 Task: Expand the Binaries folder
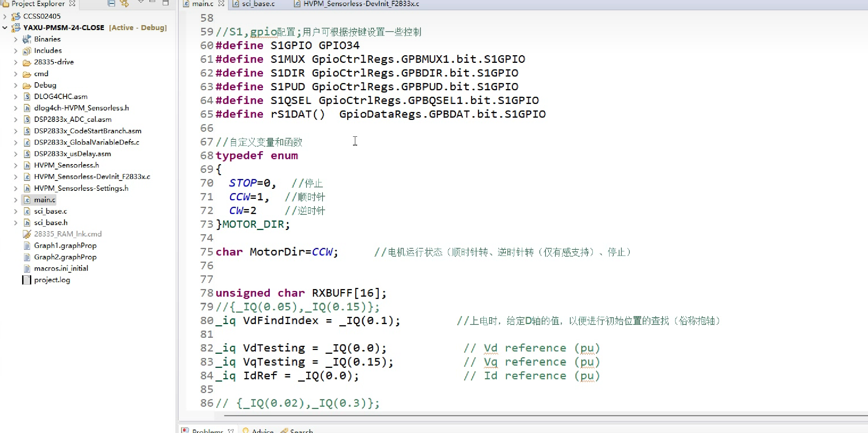tap(16, 39)
